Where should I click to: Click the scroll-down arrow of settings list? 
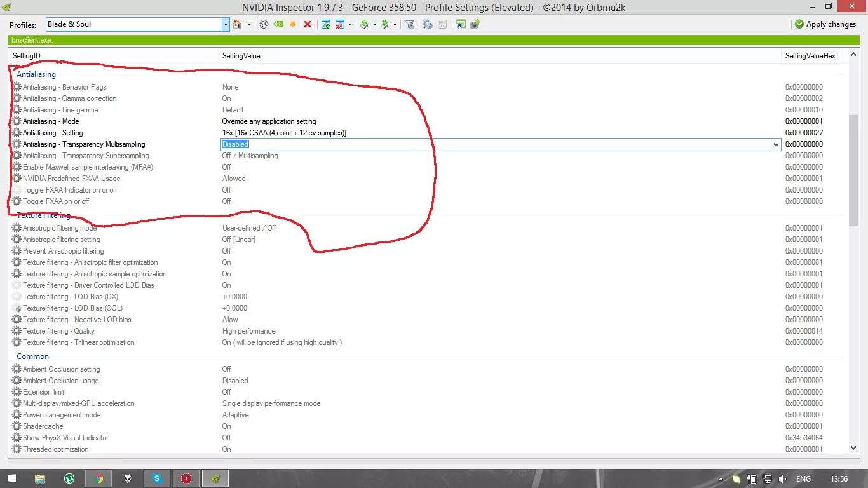tap(853, 448)
